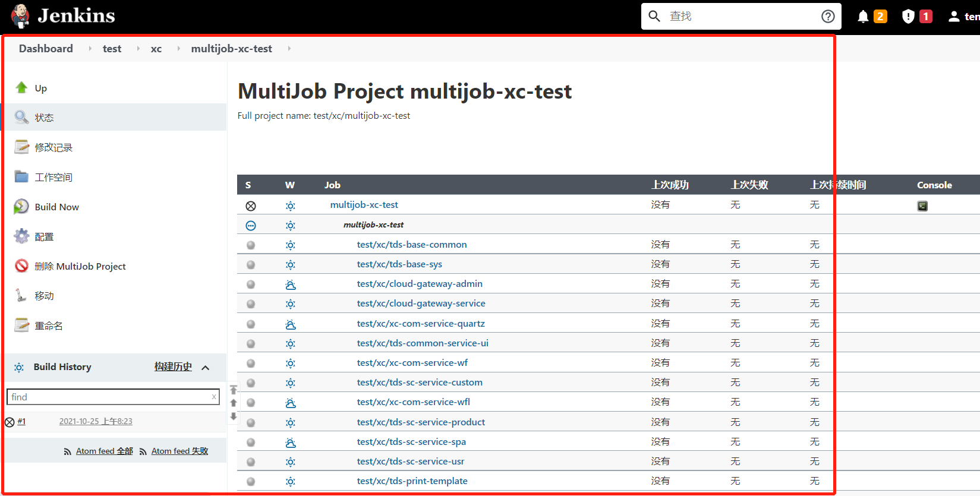This screenshot has height=496, width=980.
Task: Click the 删除 MultiJob Project prohibition icon
Action: 21,266
